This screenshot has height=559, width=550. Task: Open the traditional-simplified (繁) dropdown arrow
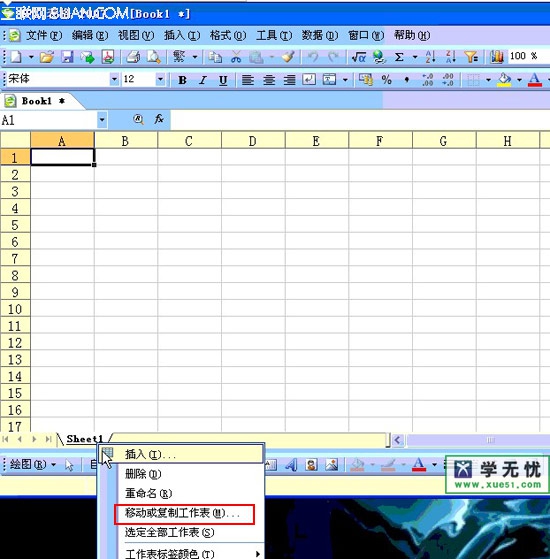click(x=195, y=57)
